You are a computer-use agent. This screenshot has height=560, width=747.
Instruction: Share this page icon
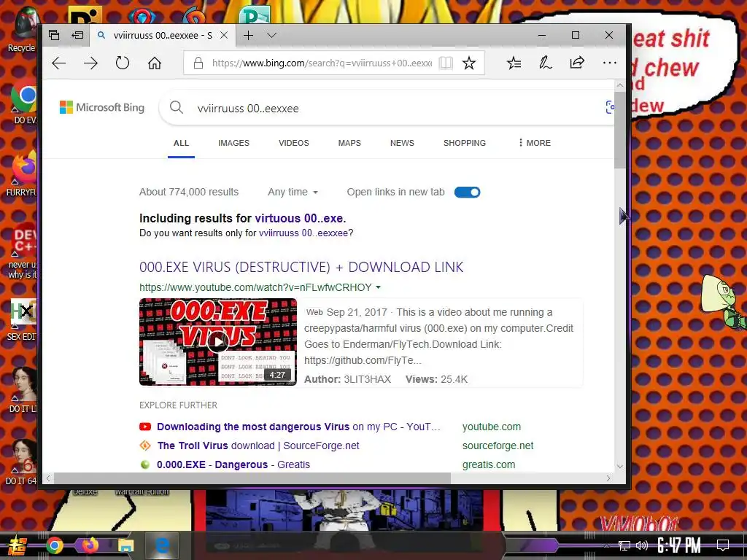point(577,63)
